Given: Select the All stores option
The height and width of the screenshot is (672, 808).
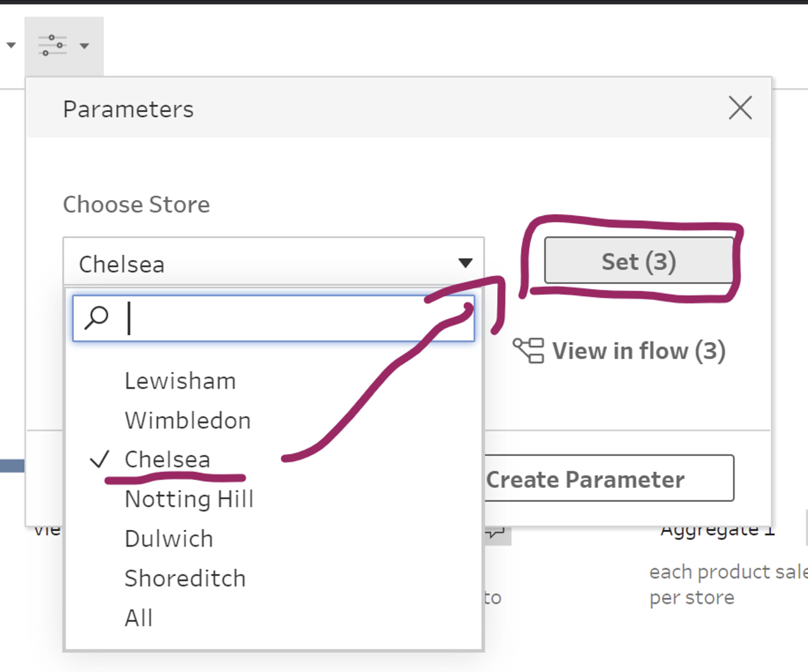Looking at the screenshot, I should click(x=138, y=618).
